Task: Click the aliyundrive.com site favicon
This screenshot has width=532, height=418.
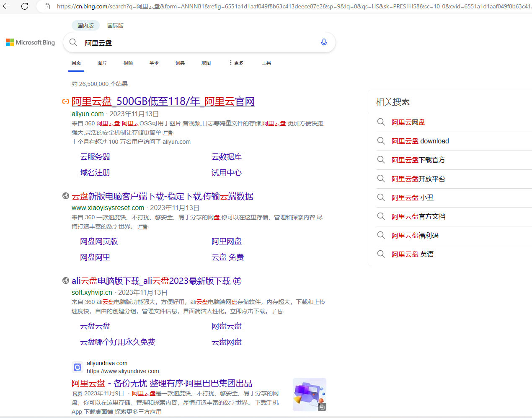Action: click(x=77, y=367)
